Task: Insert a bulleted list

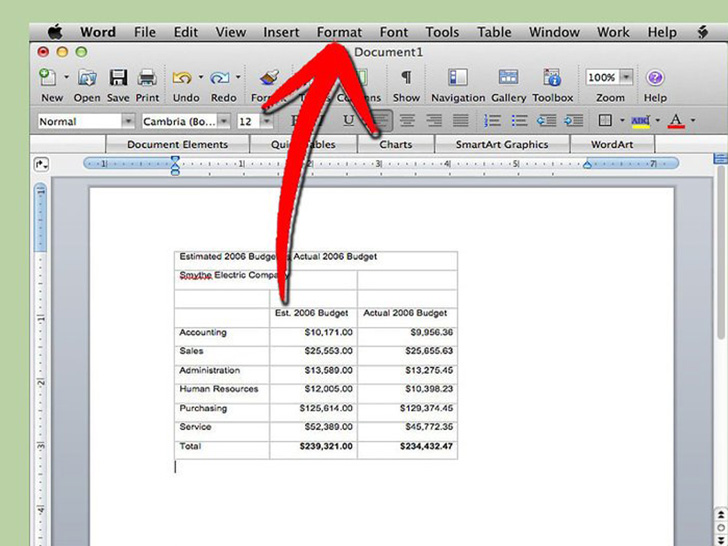Action: 519,121
